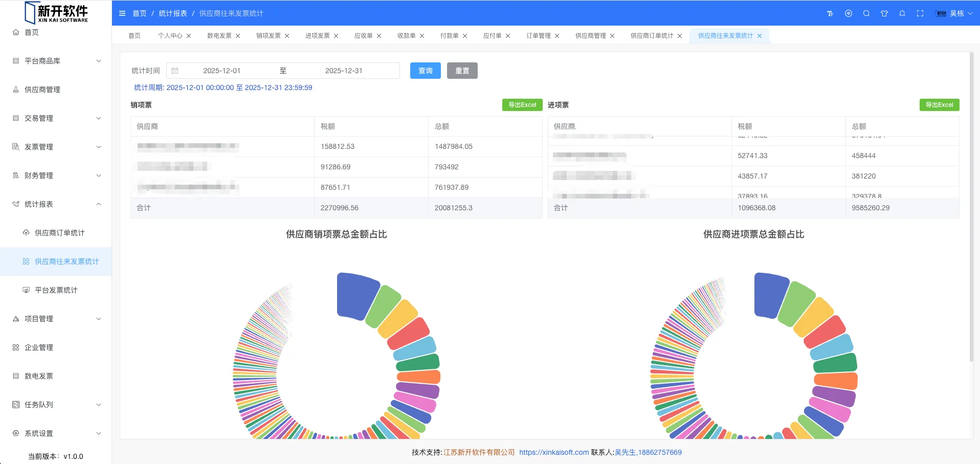Expand the 系统设置 sidebar menu
Viewport: 980px width, 464px height.
56,433
